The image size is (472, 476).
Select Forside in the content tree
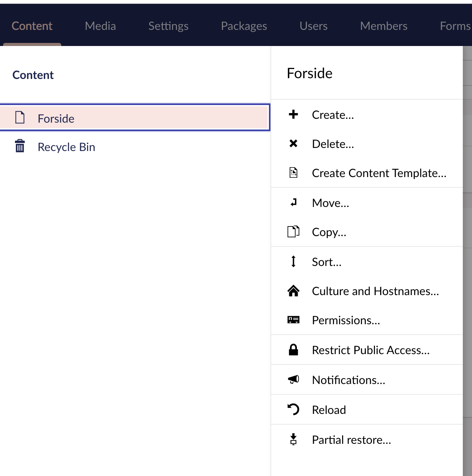click(56, 118)
